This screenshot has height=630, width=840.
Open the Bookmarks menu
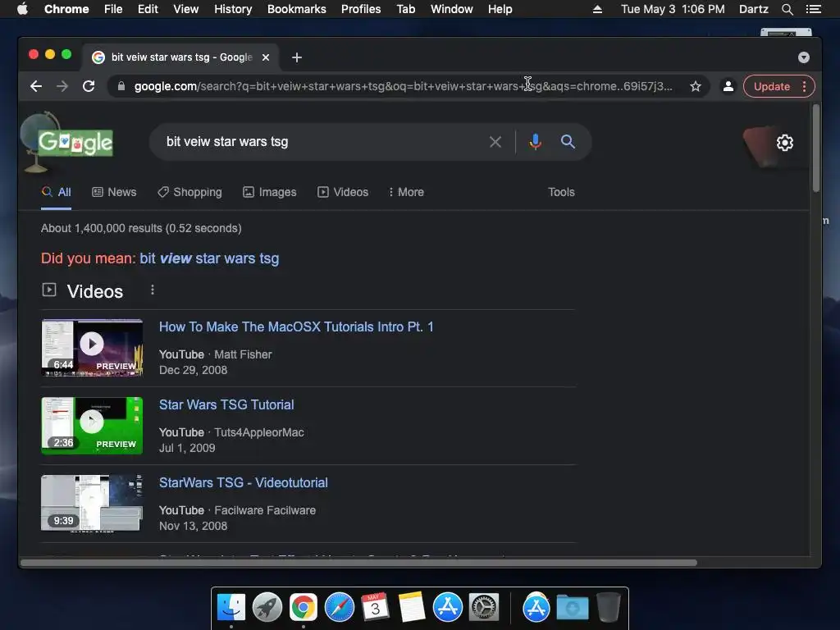click(x=297, y=9)
